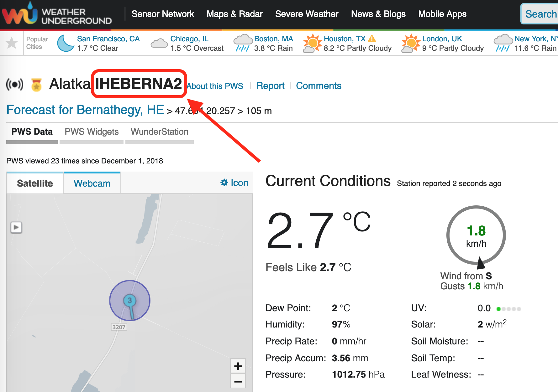Open the Severe Weather menu
Screen dimensions: 558x392
click(x=307, y=14)
